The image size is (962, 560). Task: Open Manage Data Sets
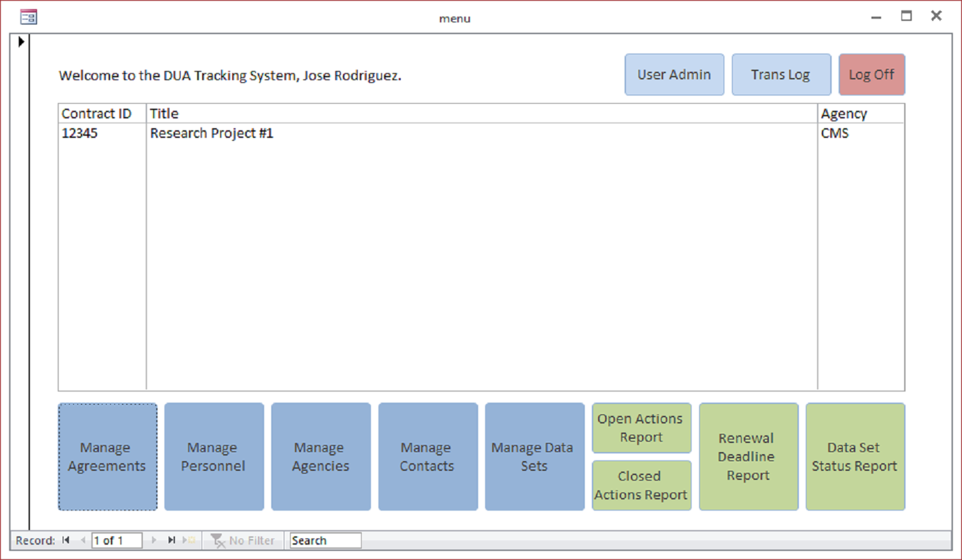click(x=534, y=457)
